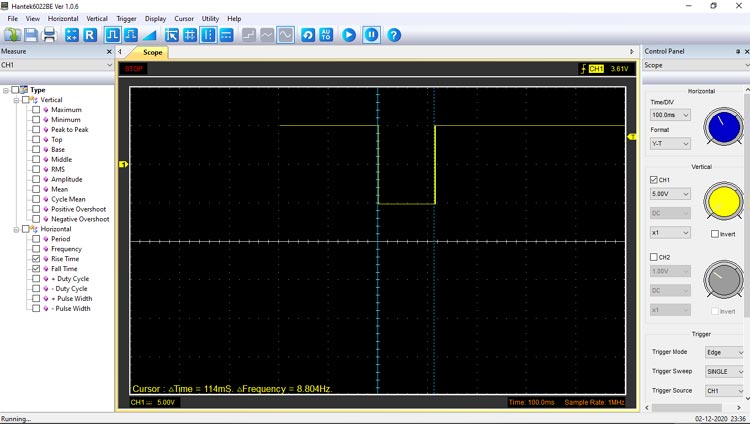750x424 pixels.
Task: Open the Time/DIV 100.0ms dropdown
Action: pyautogui.click(x=670, y=115)
